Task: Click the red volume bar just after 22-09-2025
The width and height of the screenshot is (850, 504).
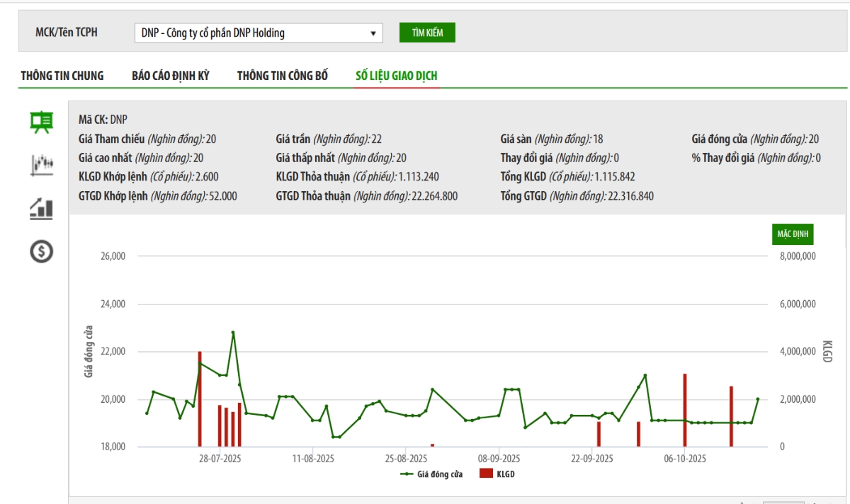Action: click(599, 434)
